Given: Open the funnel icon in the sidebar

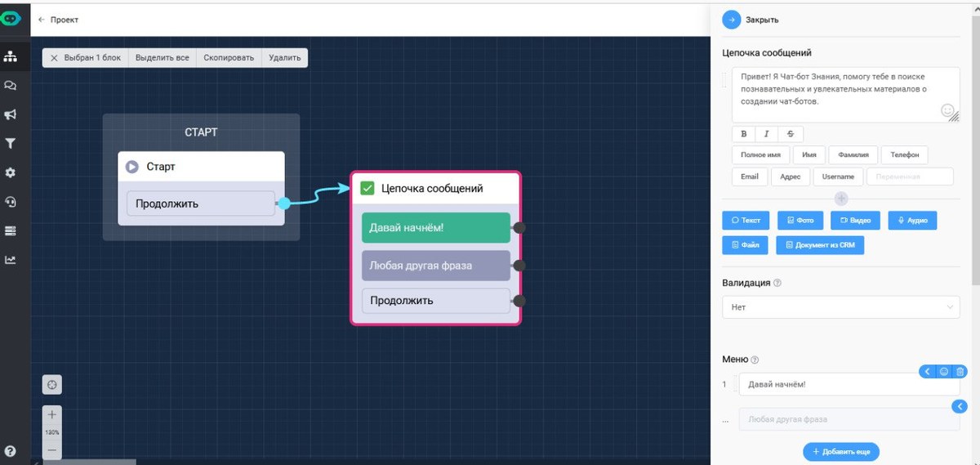Looking at the screenshot, I should 11,144.
